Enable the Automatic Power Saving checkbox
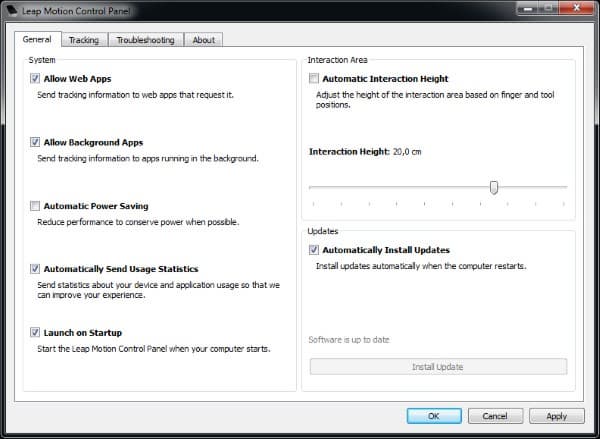The height and width of the screenshot is (439, 600). 35,206
